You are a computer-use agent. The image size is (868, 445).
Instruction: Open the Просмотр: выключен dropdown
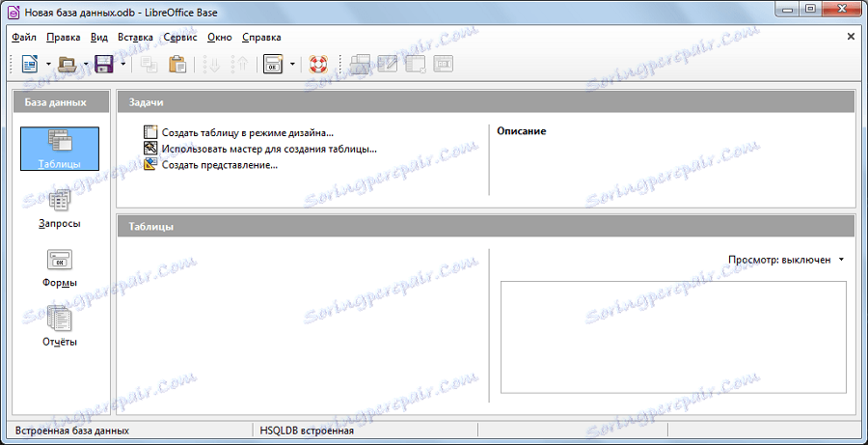(x=786, y=260)
